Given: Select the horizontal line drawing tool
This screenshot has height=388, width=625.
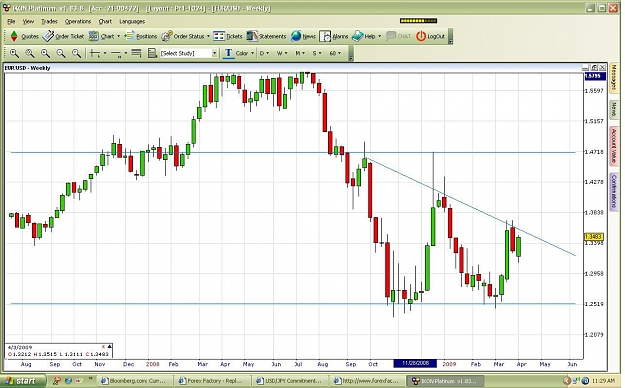Looking at the screenshot, I should pos(116,53).
